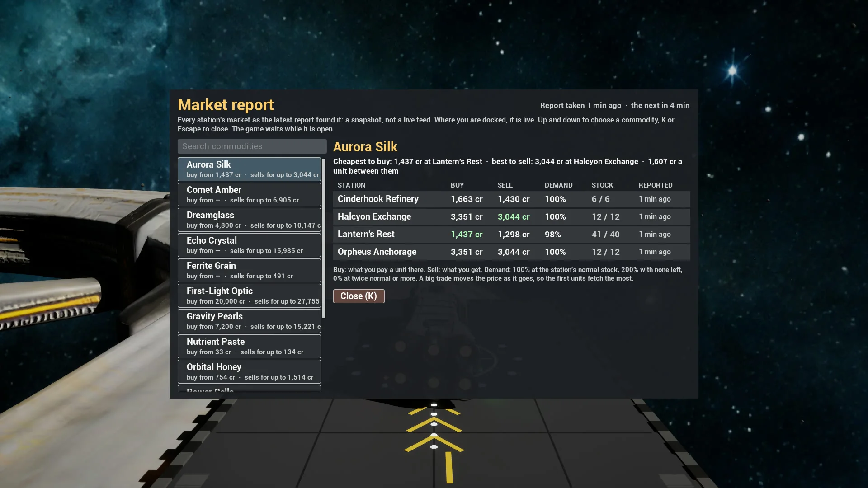Click the 6 / 6 stock cell
Screen dimensions: 868x488
coord(600,199)
